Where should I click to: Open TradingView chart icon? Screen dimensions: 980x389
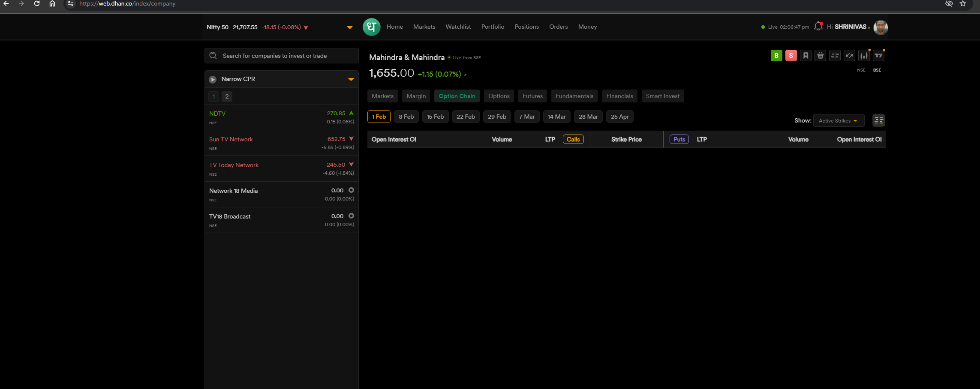tap(878, 56)
